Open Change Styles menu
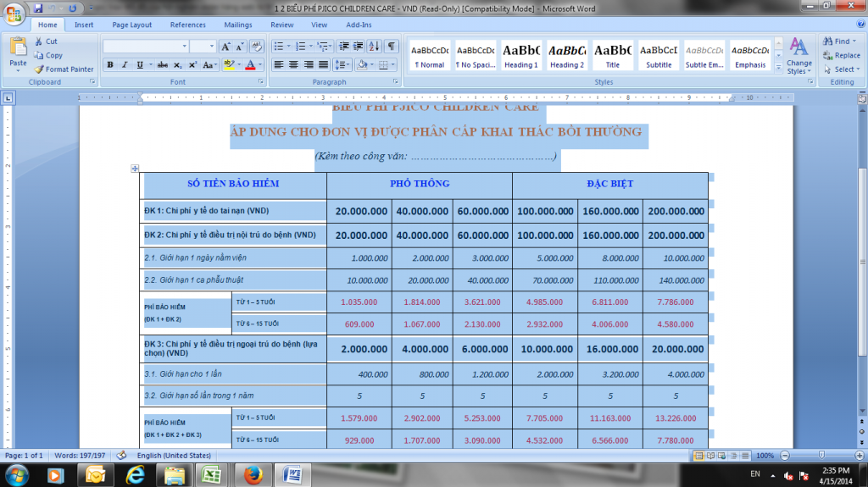This screenshot has height=487, width=868. 798,55
